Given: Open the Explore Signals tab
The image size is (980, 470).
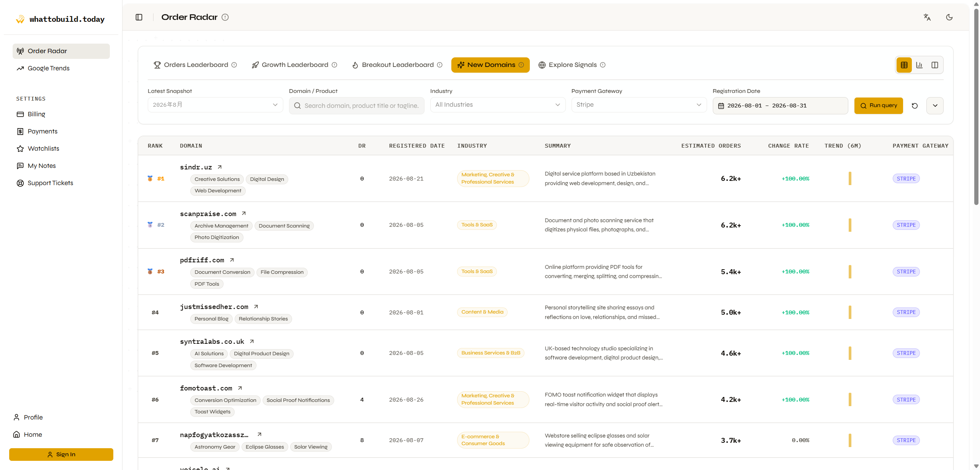Looking at the screenshot, I should point(572,65).
